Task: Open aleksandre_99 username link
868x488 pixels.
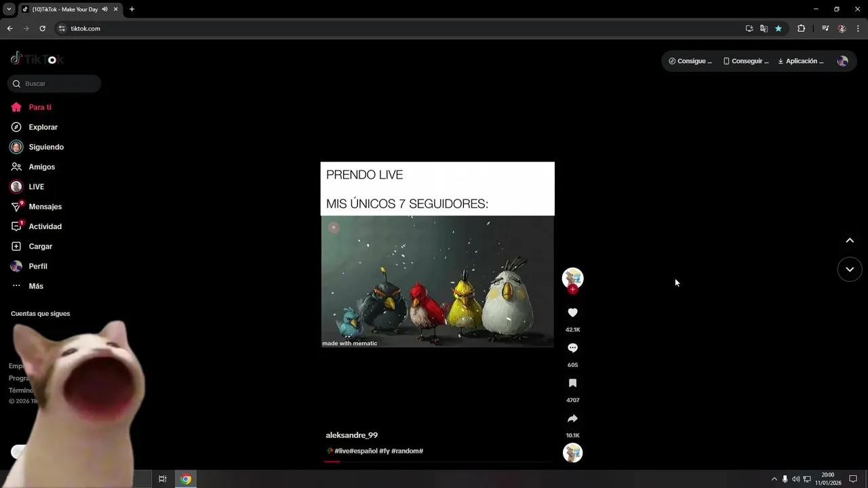Action: [351, 435]
